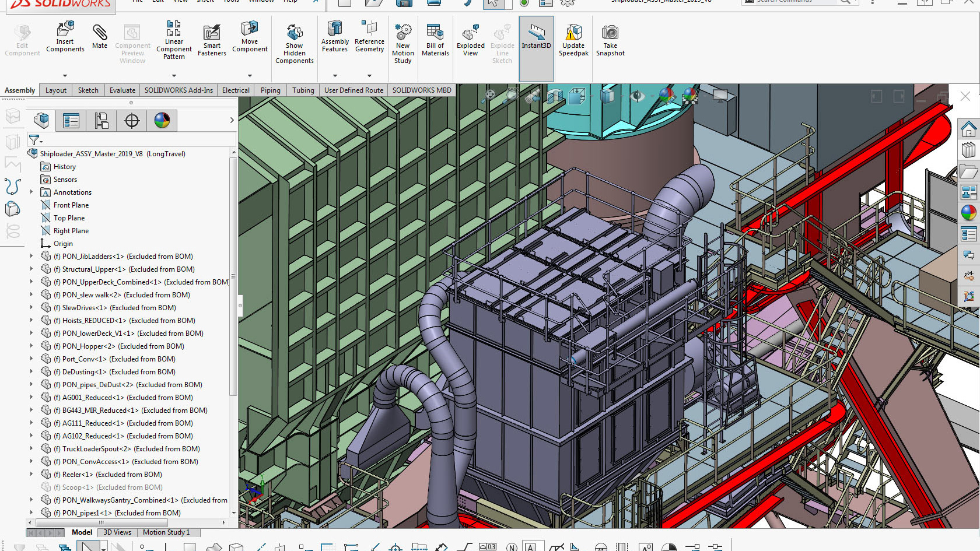This screenshot has width=980, height=551.
Task: Click the Reference Geometry tool
Action: [x=369, y=37]
